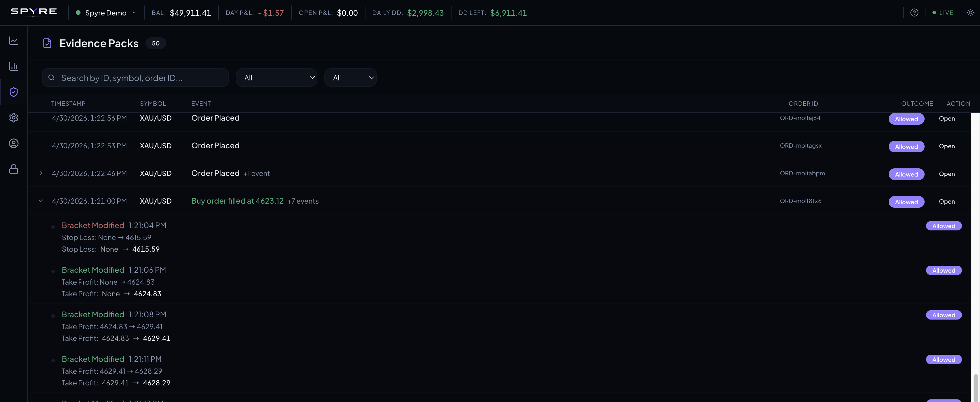Click Bracket Modified 1:21:06 PM entry
Screen dimensions: 980x402
coord(114,270)
